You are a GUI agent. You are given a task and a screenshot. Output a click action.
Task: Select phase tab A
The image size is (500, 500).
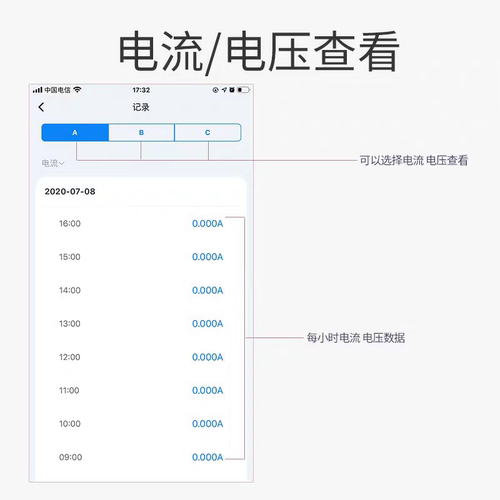pyautogui.click(x=75, y=132)
